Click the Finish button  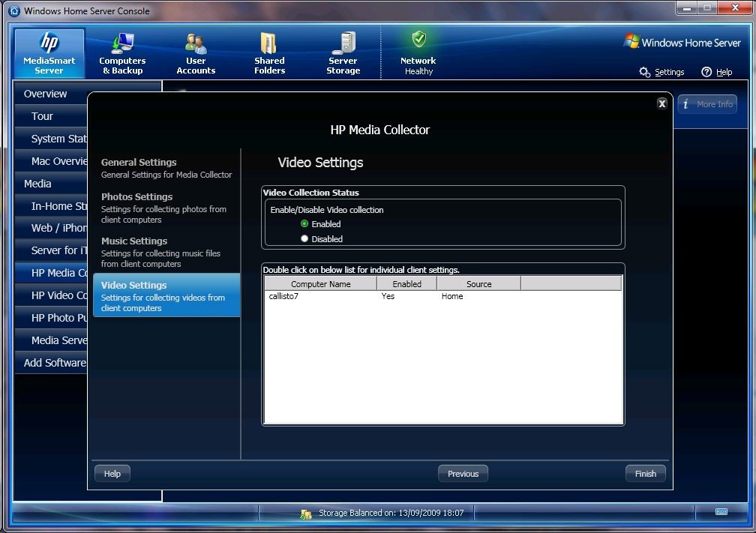646,474
